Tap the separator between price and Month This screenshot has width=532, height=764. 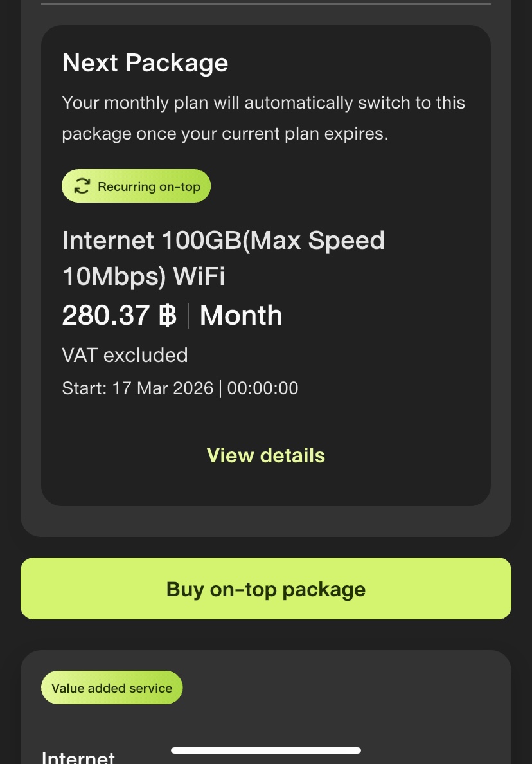point(188,316)
